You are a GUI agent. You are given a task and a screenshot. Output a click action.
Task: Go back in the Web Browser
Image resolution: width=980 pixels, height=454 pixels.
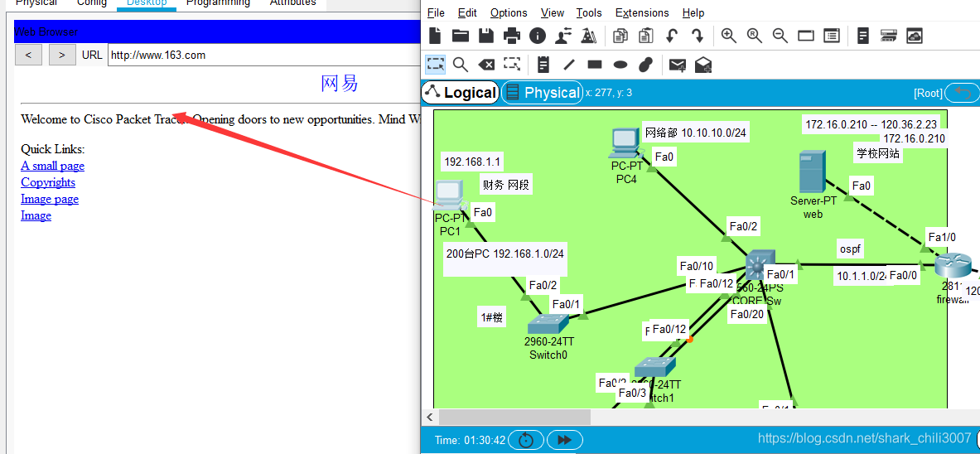(28, 55)
